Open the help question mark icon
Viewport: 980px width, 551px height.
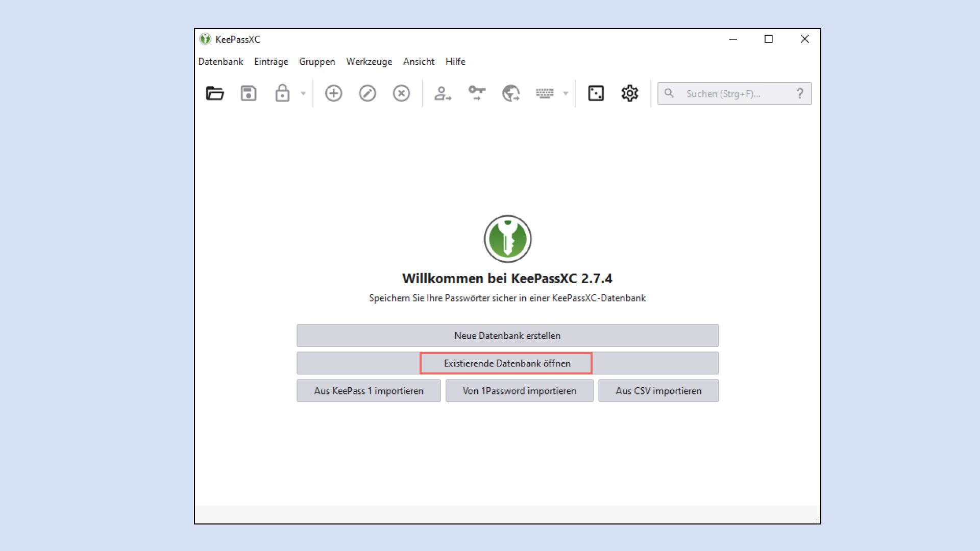[800, 93]
